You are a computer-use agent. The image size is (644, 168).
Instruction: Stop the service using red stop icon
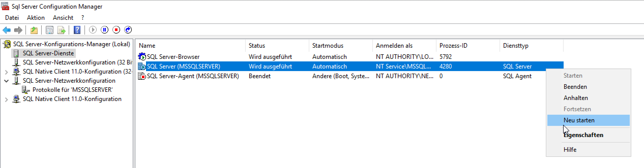[x=116, y=30]
